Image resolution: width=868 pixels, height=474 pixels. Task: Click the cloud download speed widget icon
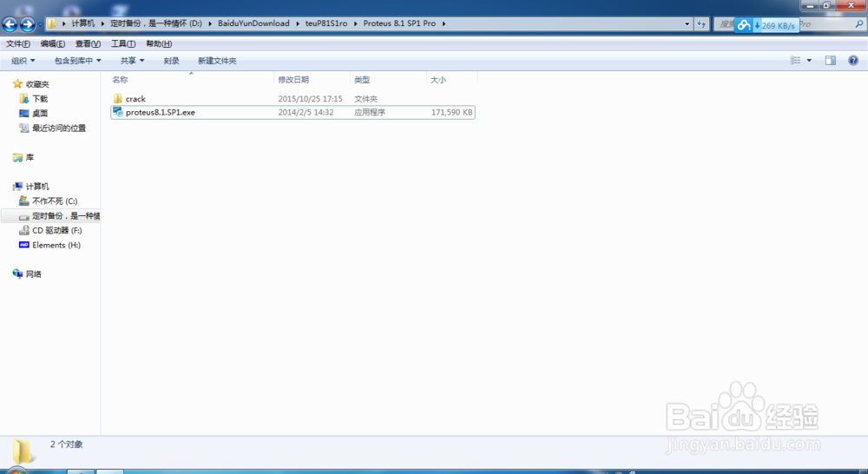[744, 25]
